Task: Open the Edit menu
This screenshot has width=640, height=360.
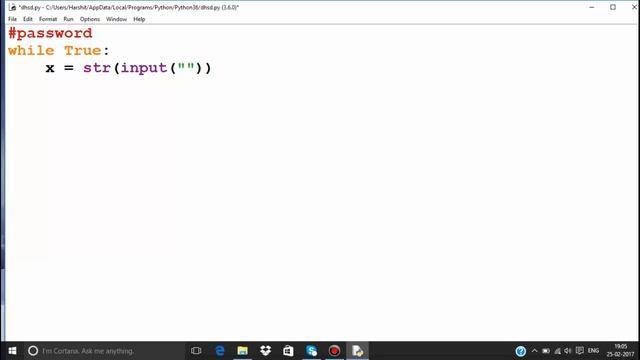Action: pyautogui.click(x=28, y=19)
